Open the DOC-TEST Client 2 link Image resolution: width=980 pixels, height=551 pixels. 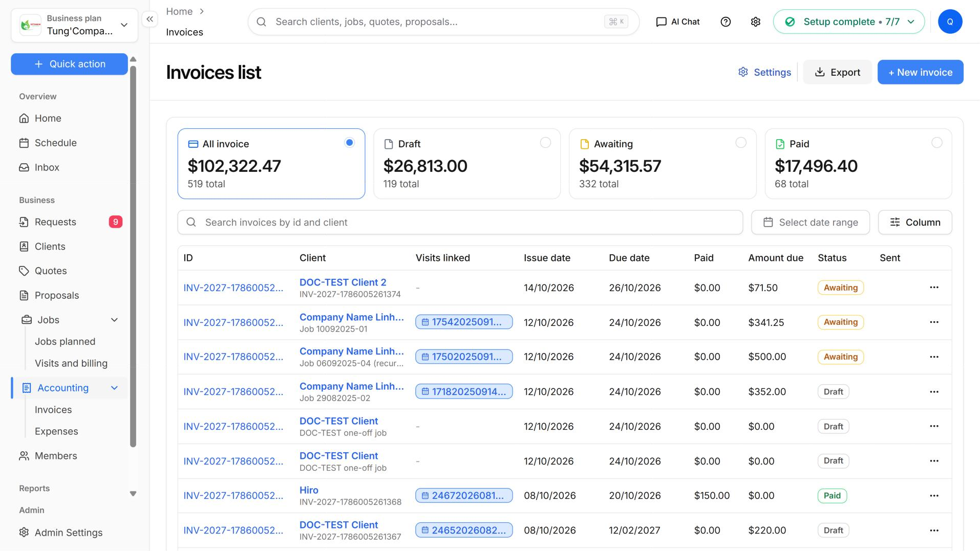pyautogui.click(x=343, y=282)
